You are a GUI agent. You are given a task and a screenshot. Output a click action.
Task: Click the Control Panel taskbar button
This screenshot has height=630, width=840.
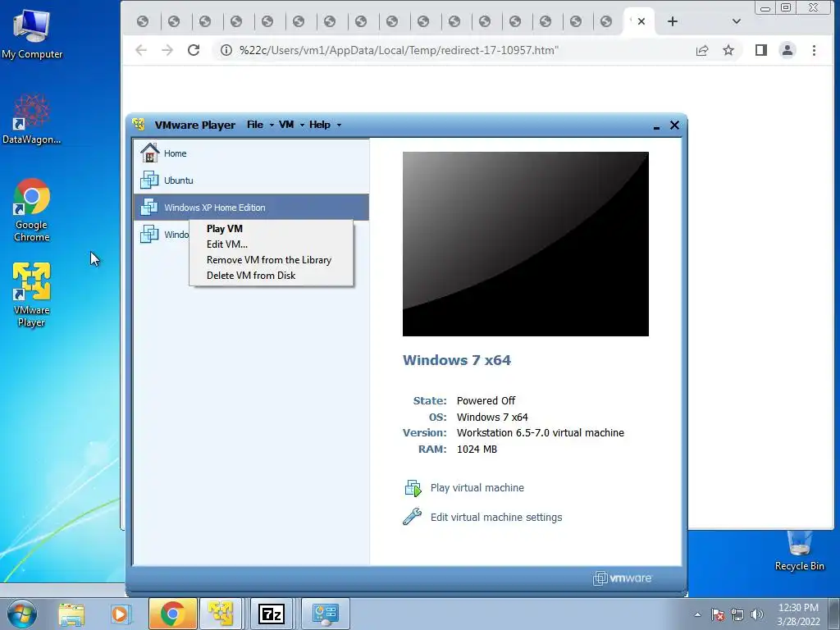(325, 614)
